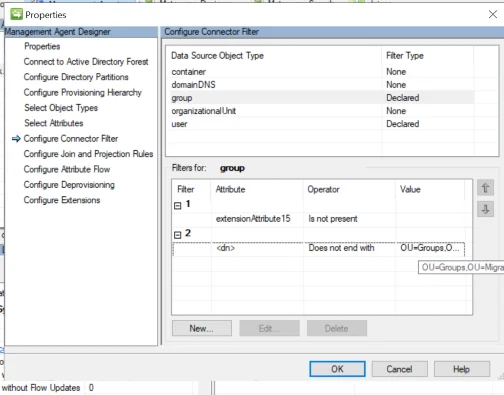
Task: Click the Edit... filter button
Action: tap(269, 328)
